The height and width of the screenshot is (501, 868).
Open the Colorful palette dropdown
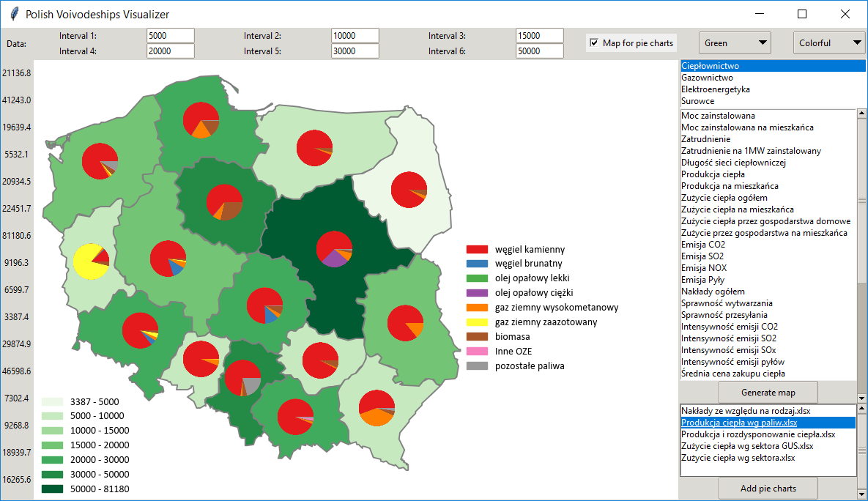point(830,43)
